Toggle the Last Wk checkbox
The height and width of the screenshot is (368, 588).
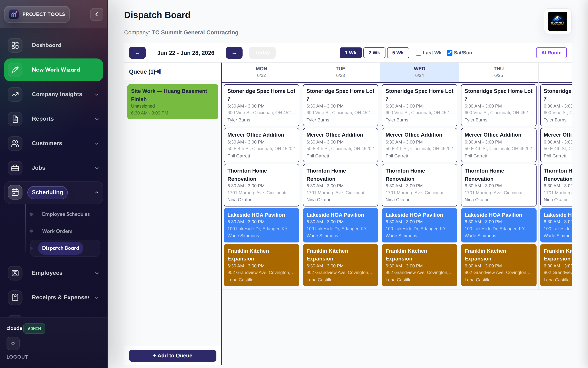[x=418, y=53]
